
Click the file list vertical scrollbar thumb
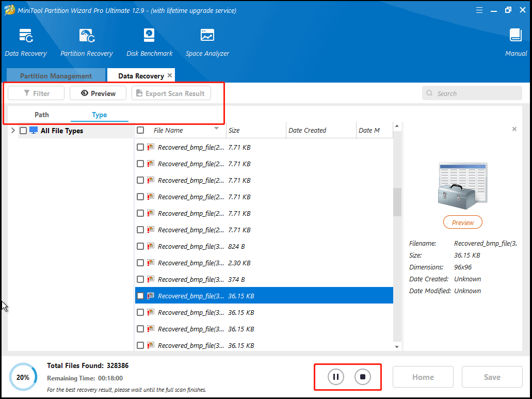[397, 202]
